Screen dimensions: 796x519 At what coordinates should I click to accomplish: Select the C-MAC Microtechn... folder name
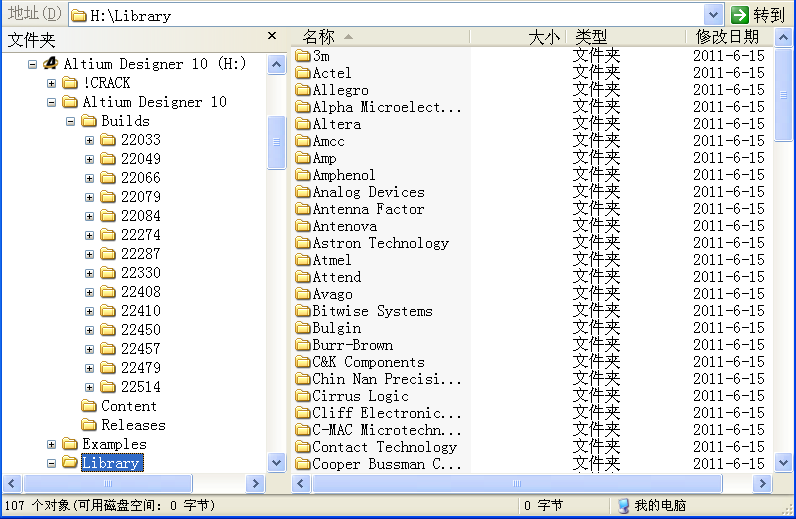(x=387, y=430)
